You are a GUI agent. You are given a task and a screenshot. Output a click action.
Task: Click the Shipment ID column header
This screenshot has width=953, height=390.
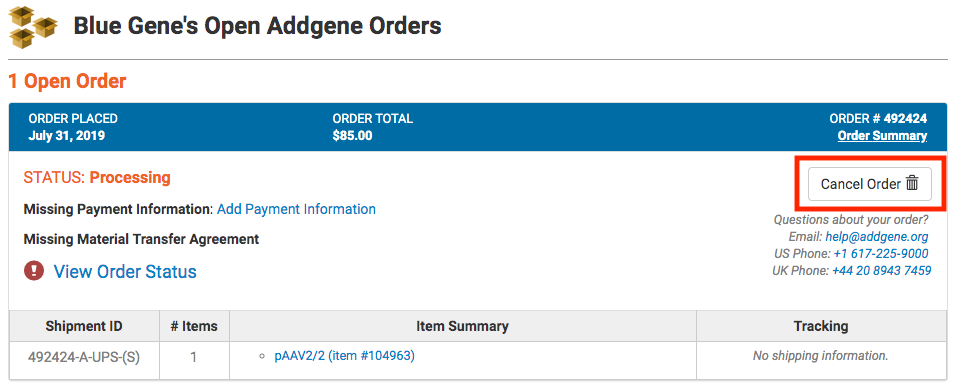point(84,326)
